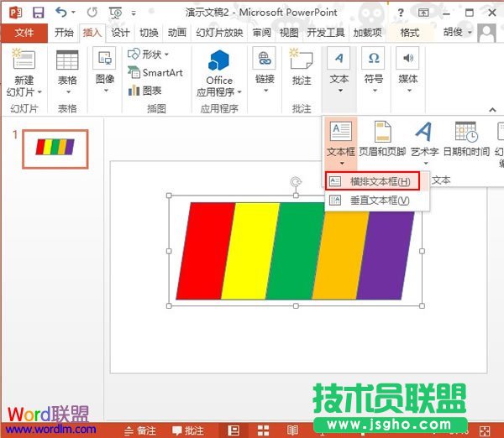Open the 链接 Links dropdown
Viewport: 504px width, 438px height.
point(265,70)
